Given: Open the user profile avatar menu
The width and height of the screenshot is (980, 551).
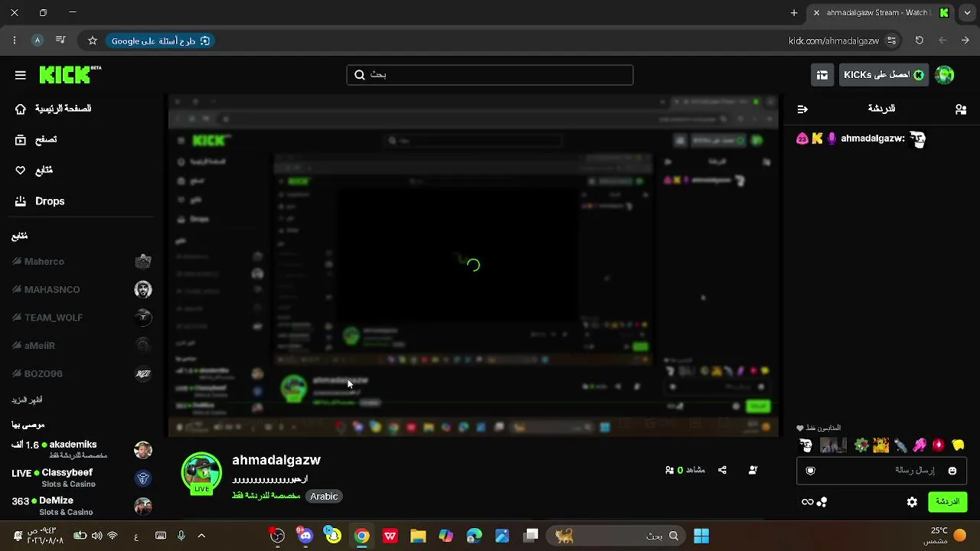Looking at the screenshot, I should (945, 75).
